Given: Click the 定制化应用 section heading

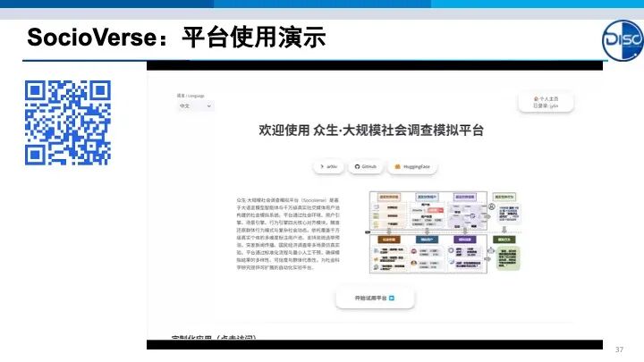Looking at the screenshot, I should pyautogui.click(x=213, y=338).
